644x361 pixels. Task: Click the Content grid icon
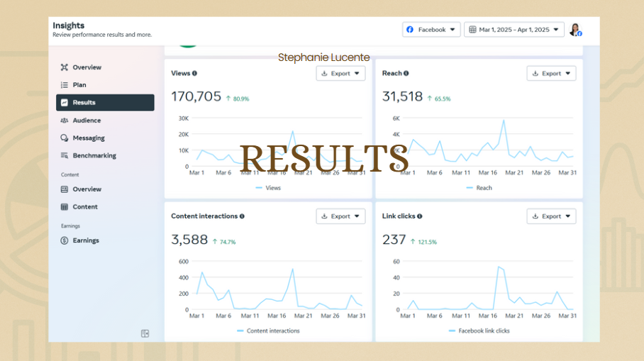click(65, 207)
